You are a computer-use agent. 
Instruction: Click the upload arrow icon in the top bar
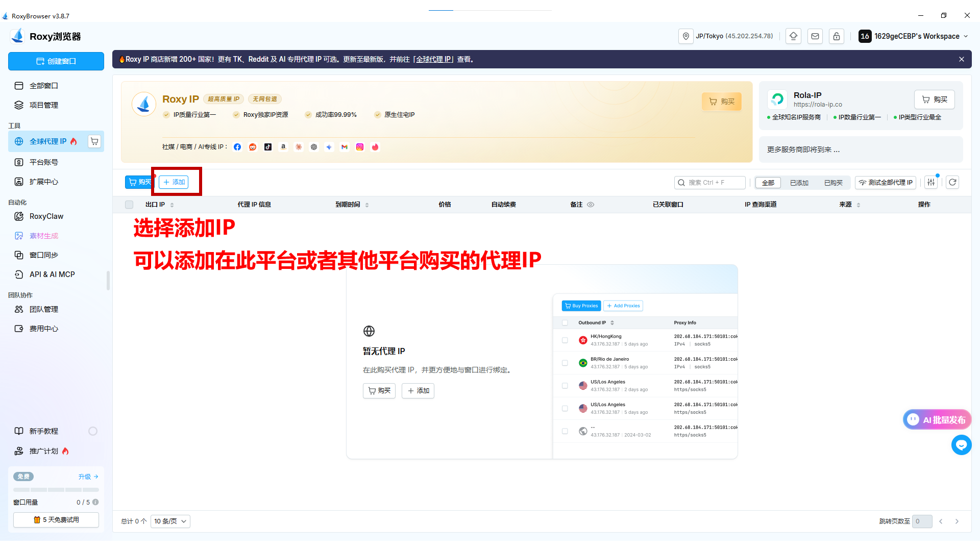point(793,36)
